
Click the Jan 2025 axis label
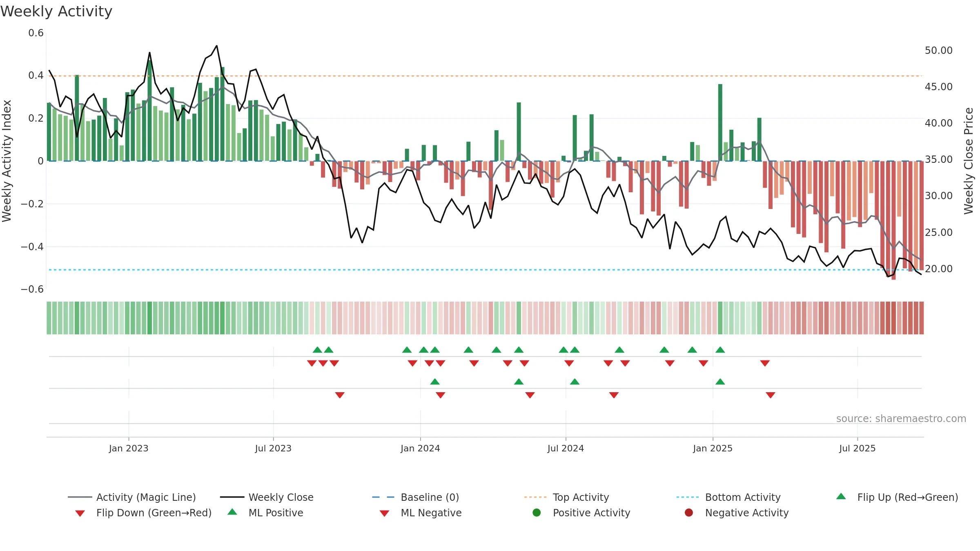(x=713, y=448)
